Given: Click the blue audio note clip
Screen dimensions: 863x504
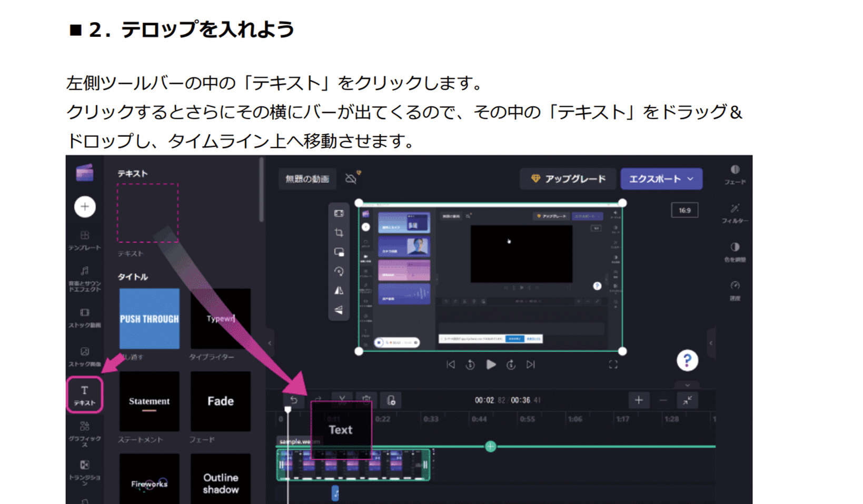Looking at the screenshot, I should click(335, 493).
